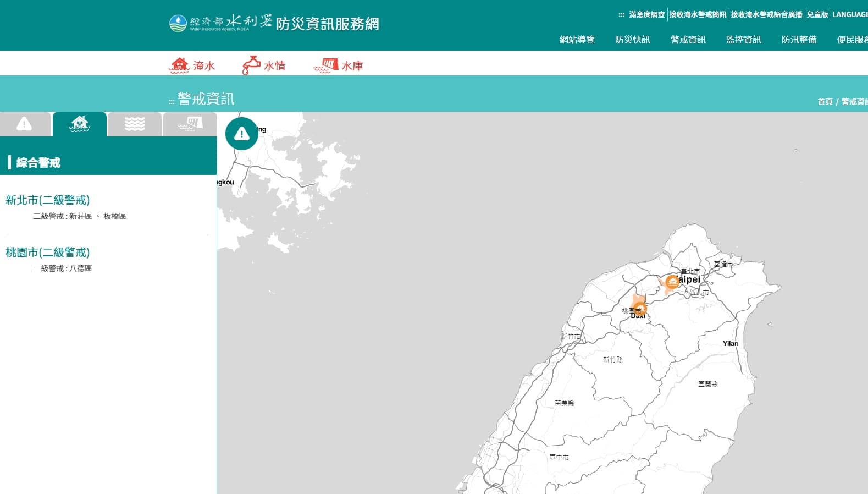The image size is (868, 494).
Task: Click the 綜合警戒 panel heading
Action: coord(38,163)
